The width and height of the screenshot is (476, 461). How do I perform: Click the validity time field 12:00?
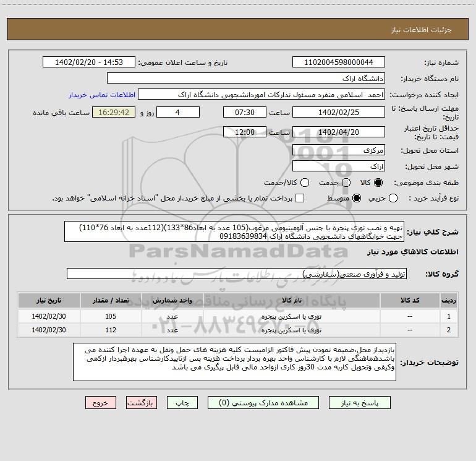click(x=245, y=132)
